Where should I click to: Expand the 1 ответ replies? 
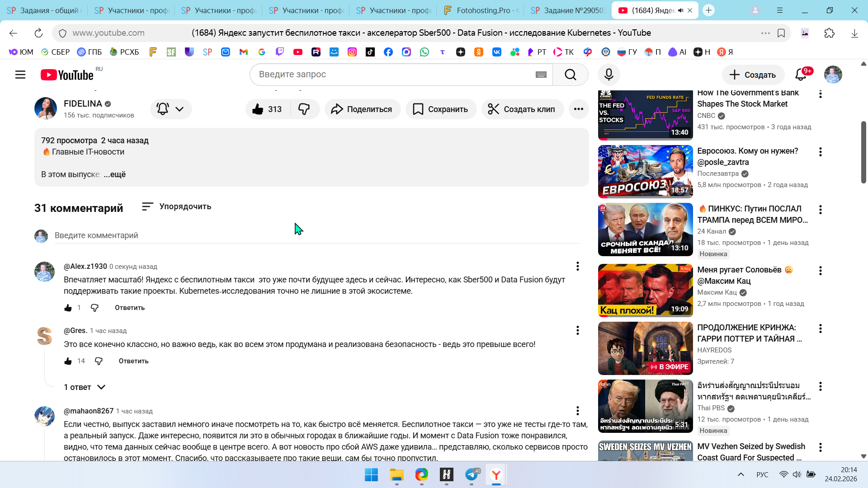tap(85, 387)
